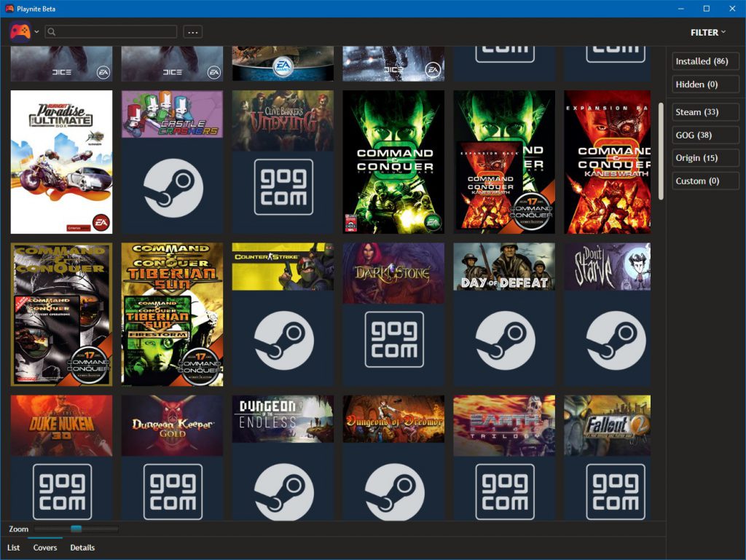Click inside the game search field
The width and height of the screenshot is (746, 560).
pyautogui.click(x=117, y=32)
